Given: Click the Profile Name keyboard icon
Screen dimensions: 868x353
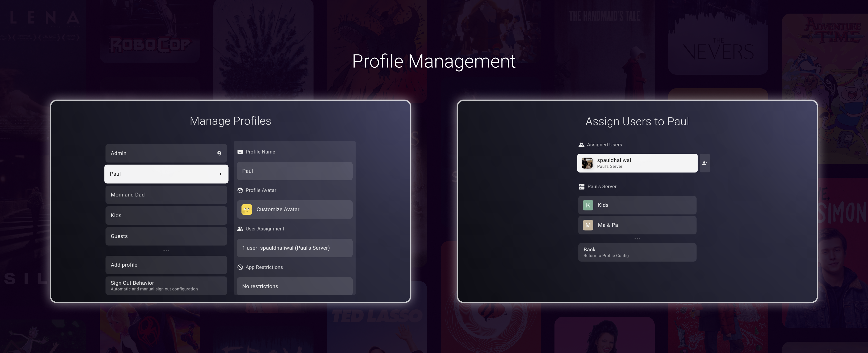Looking at the screenshot, I should coord(240,152).
